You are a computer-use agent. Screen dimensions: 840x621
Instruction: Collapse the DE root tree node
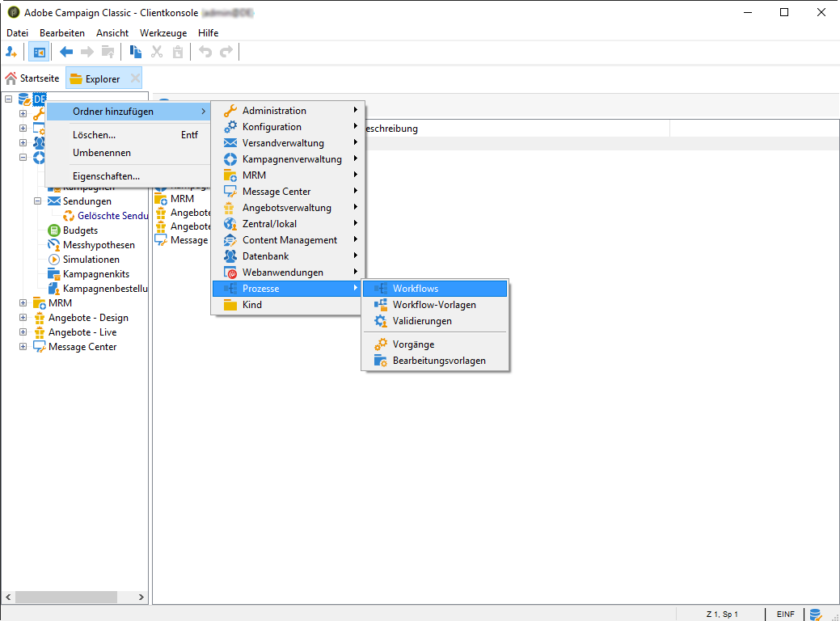[9, 99]
